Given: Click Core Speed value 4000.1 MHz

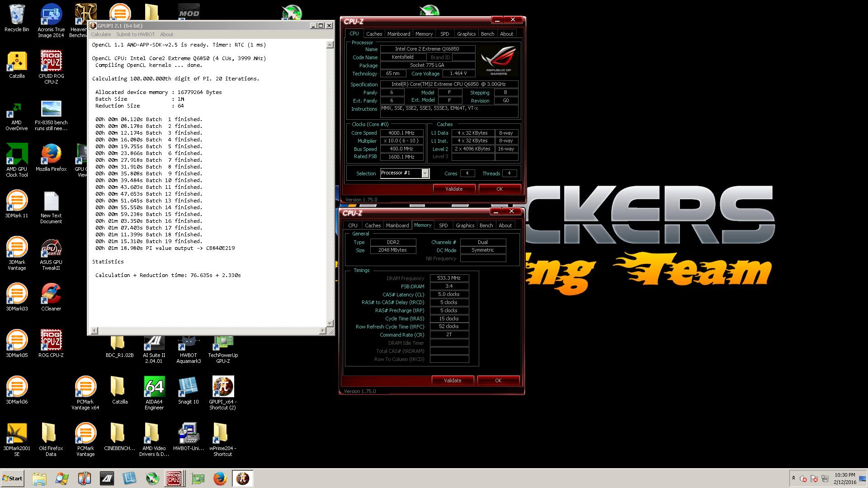Looking at the screenshot, I should point(402,133).
